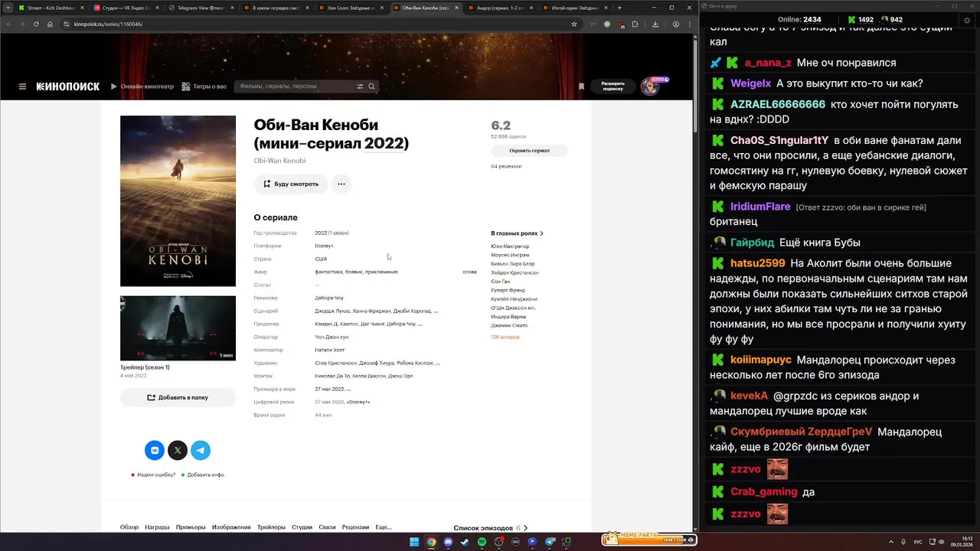Click the Добавить в папку button

(178, 397)
